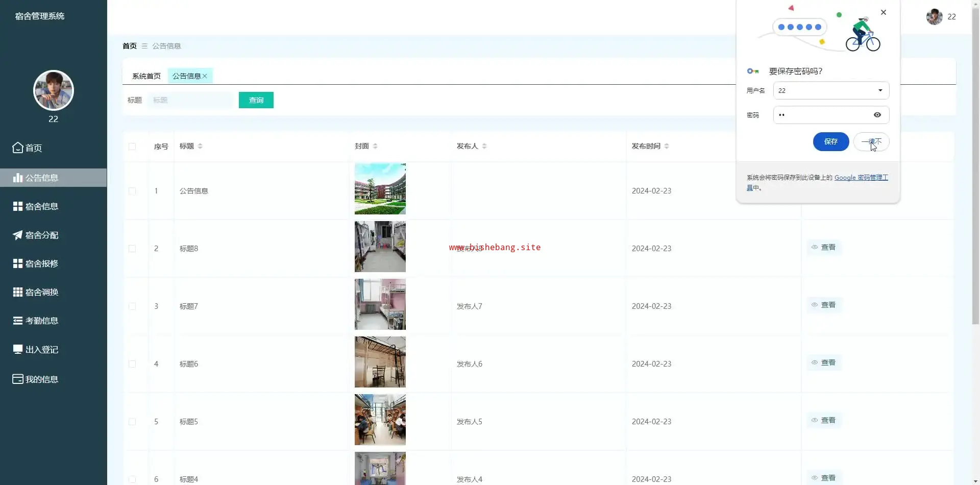Viewport: 980px width, 485px height.
Task: Sort by 发布时间 column arrows
Action: pyautogui.click(x=667, y=146)
